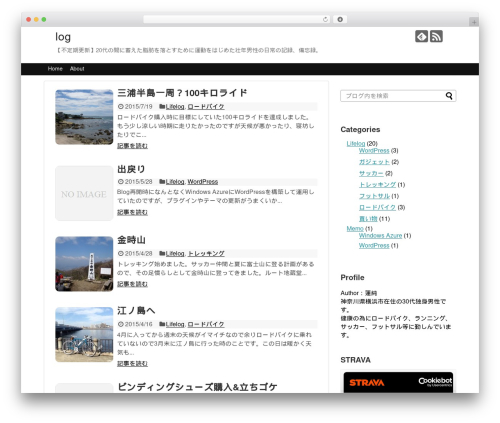Open the feedly subscribe icon
Viewport: 500px width, 423px height.
(421, 36)
